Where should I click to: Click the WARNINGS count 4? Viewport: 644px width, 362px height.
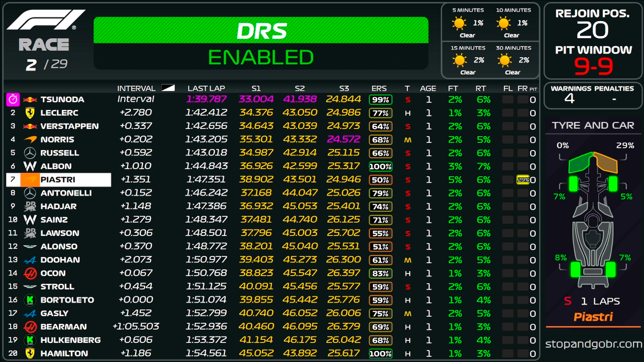tap(569, 99)
